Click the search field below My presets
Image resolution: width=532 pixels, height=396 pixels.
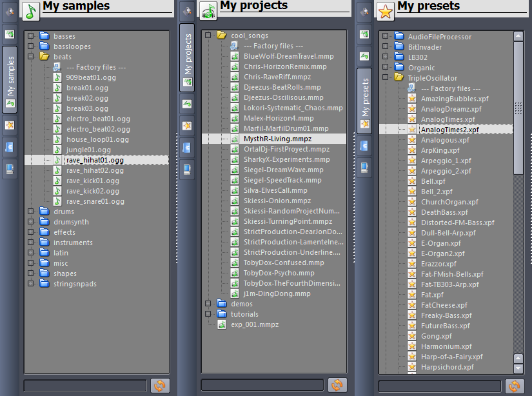[438, 386]
